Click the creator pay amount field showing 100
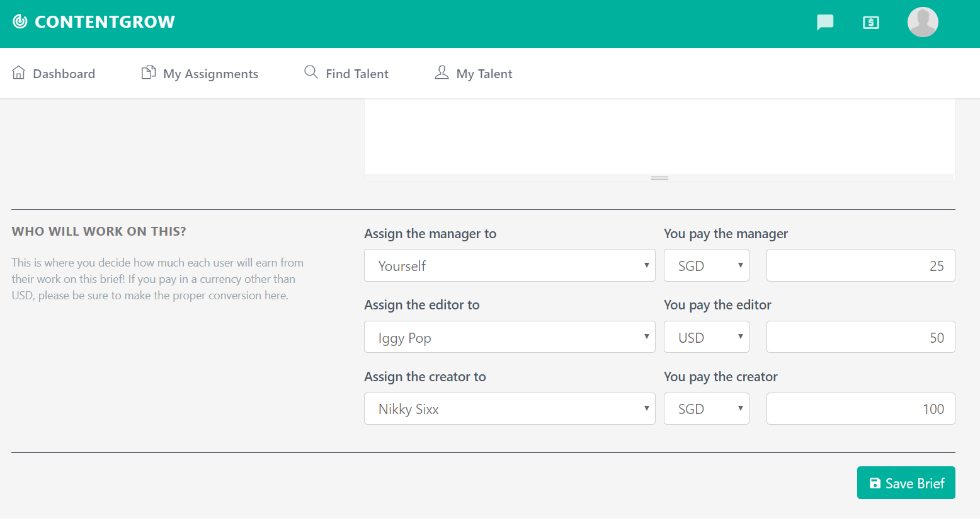 click(x=860, y=408)
